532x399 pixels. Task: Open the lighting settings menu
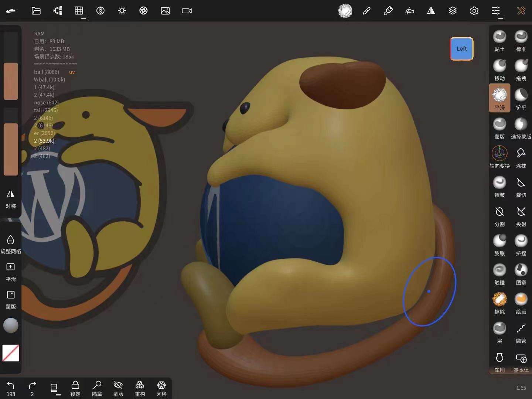pos(122,11)
